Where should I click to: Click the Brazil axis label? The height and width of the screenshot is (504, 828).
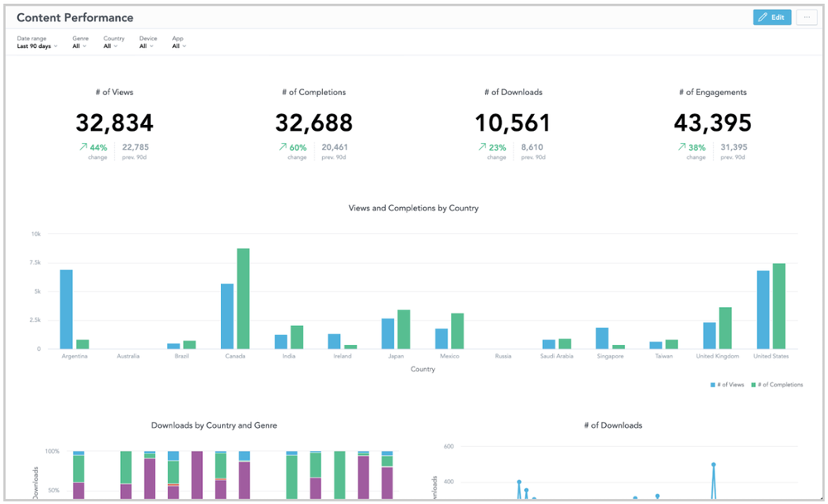(181, 356)
